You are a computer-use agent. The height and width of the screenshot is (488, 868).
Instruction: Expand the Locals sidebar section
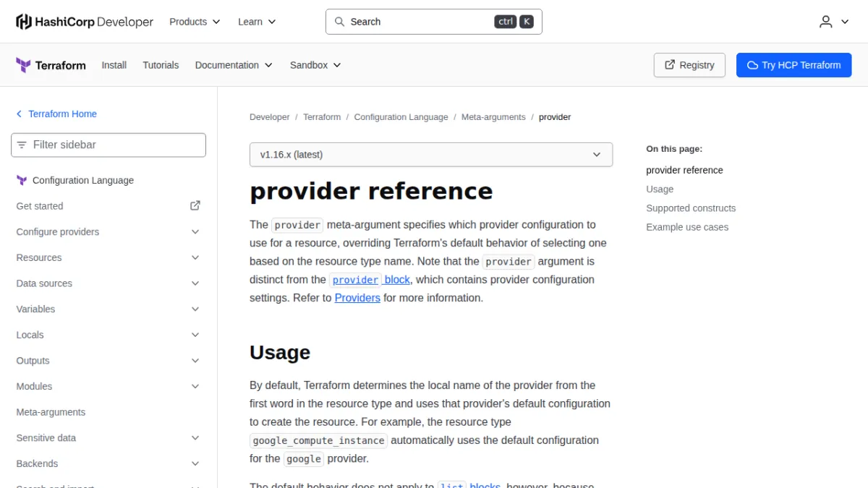[109, 335]
